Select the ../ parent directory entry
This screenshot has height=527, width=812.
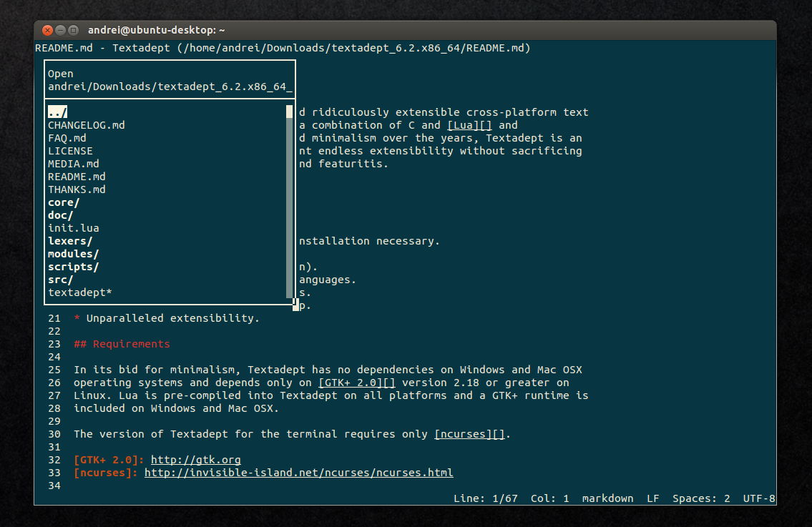[x=57, y=112]
